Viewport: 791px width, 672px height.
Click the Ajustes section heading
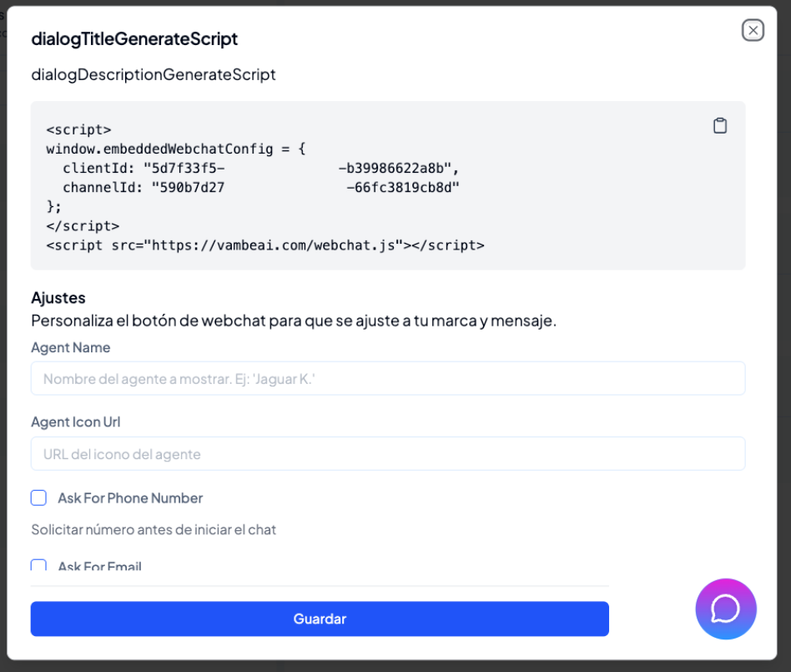(x=58, y=298)
